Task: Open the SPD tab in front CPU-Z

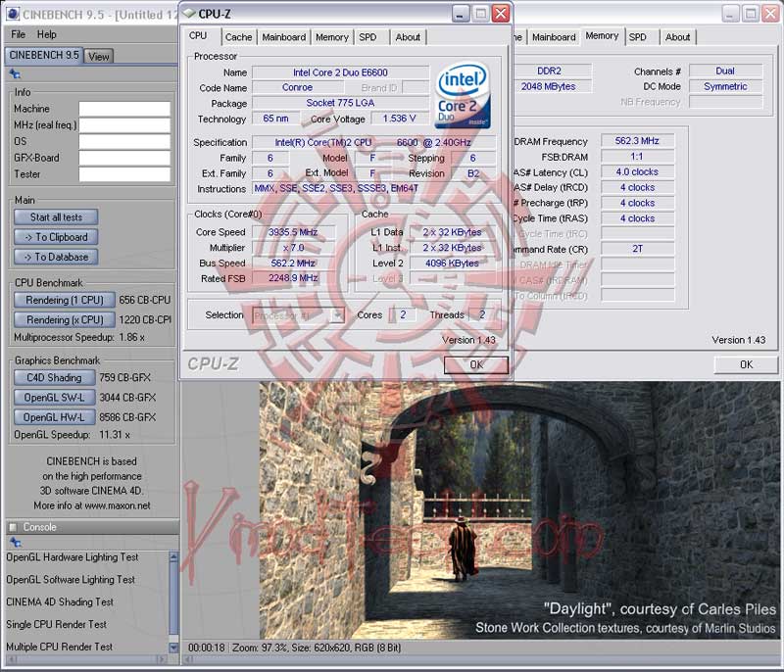Action: [367, 37]
